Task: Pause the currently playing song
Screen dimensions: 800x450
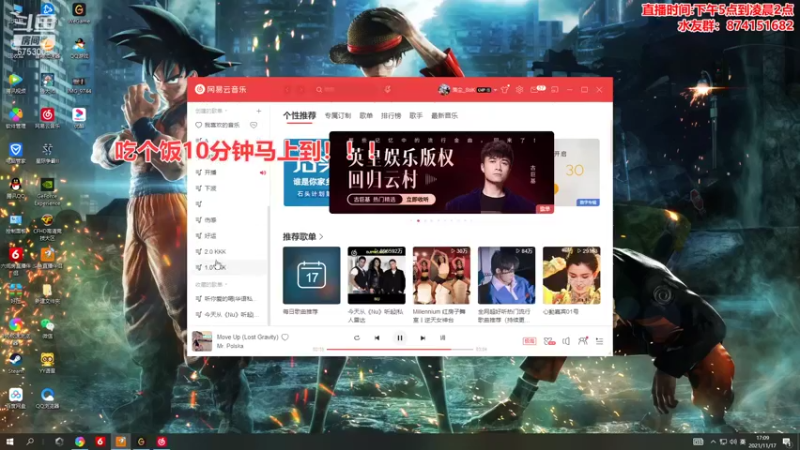Action: coord(400,338)
